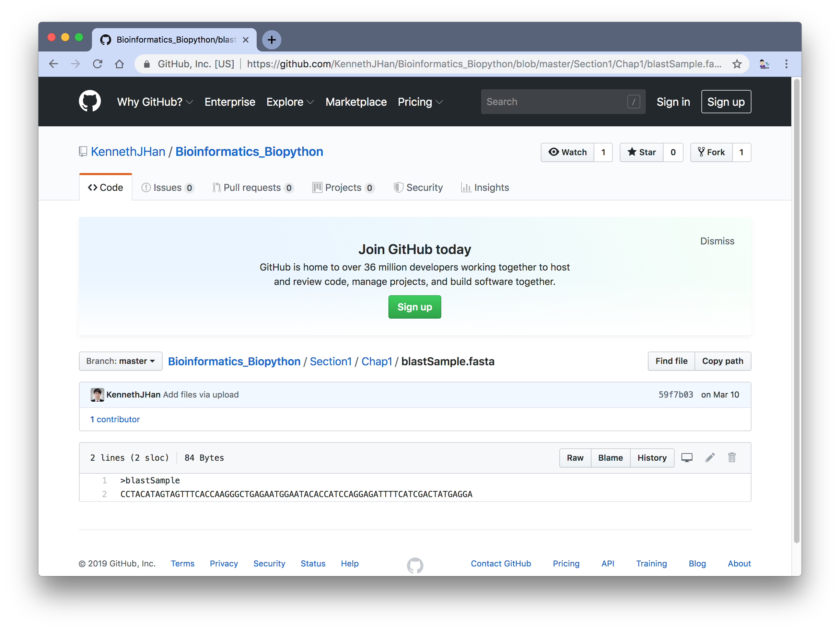The height and width of the screenshot is (631, 840).
Task: Expand the Pricing menu
Action: [420, 102]
